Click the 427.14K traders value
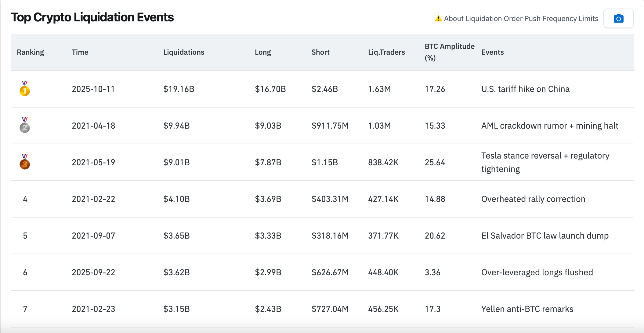Viewport: 644px width, 333px height. coord(383,199)
